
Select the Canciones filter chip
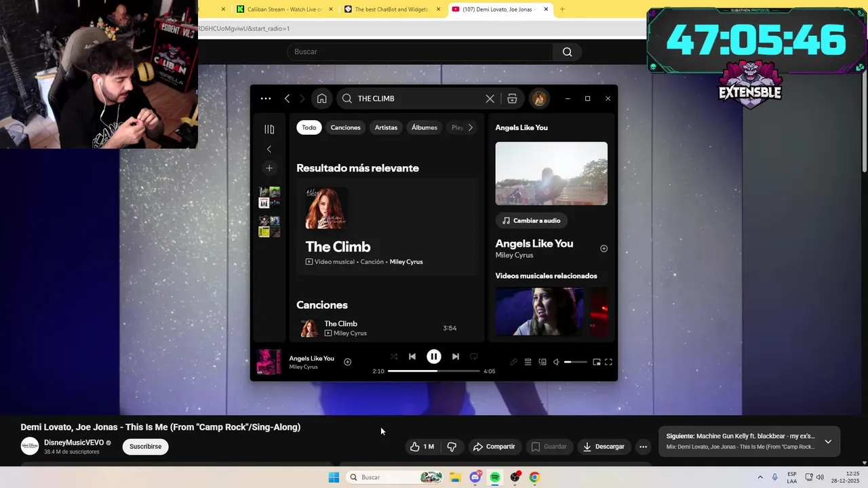345,127
